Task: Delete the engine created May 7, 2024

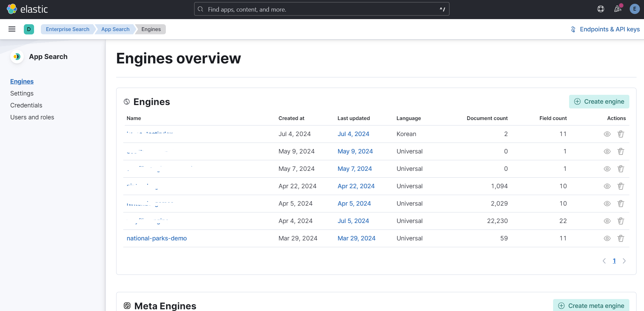Action: [x=621, y=169]
